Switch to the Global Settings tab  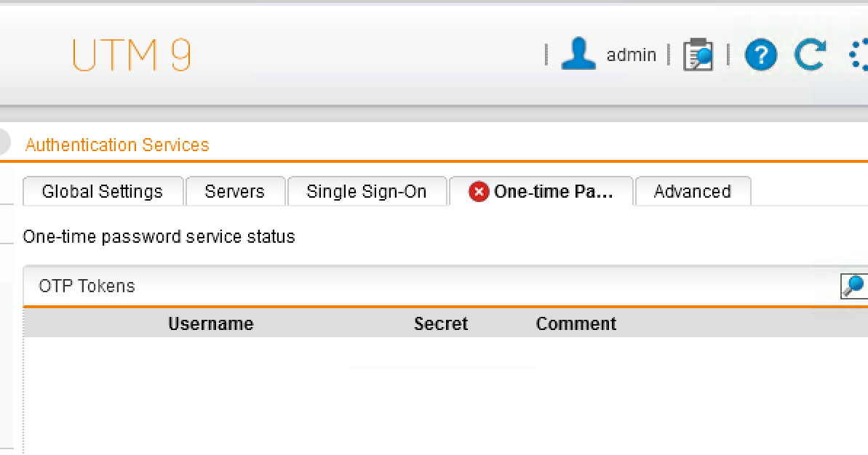point(103,192)
